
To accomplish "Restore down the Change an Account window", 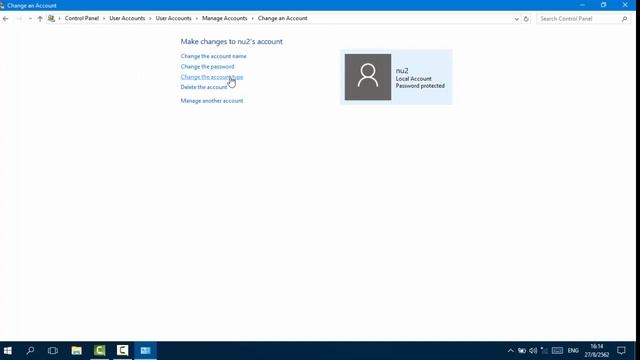I will coord(603,5).
